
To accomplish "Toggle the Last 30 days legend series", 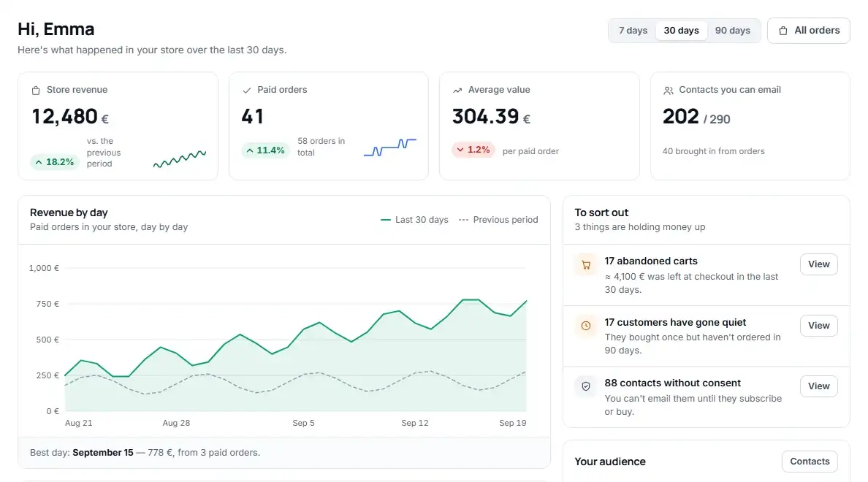I will (x=414, y=220).
